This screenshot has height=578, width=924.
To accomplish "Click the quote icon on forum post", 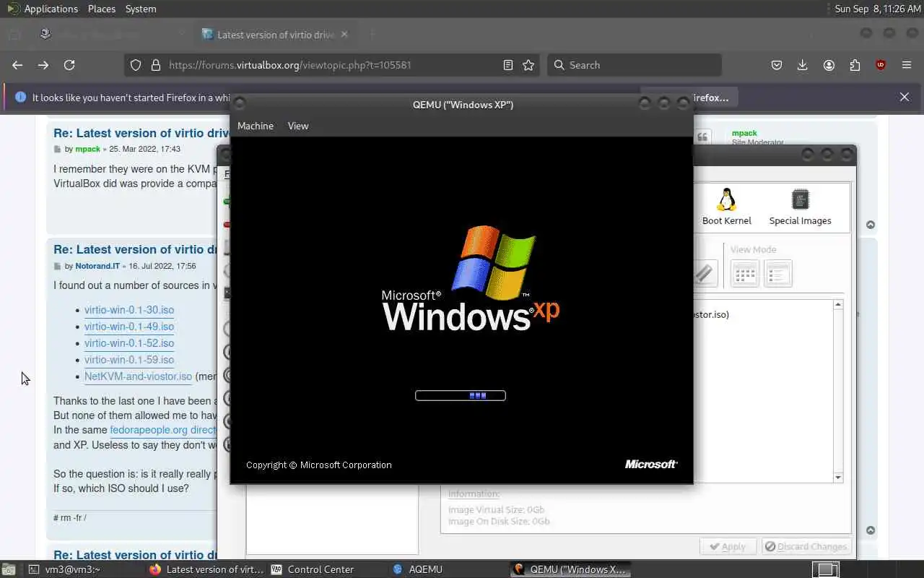I will 702,137.
